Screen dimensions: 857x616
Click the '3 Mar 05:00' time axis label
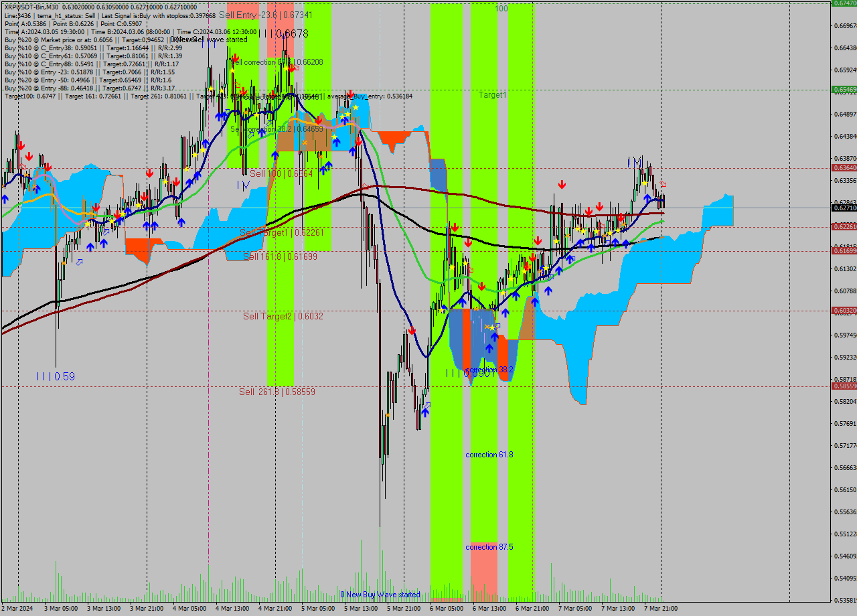coord(61,609)
